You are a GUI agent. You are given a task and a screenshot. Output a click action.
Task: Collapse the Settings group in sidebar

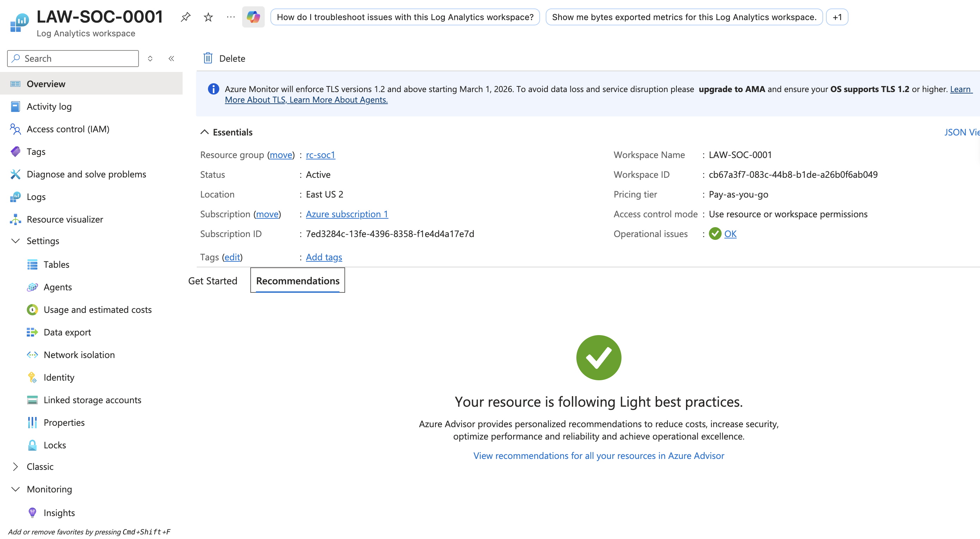click(x=16, y=241)
